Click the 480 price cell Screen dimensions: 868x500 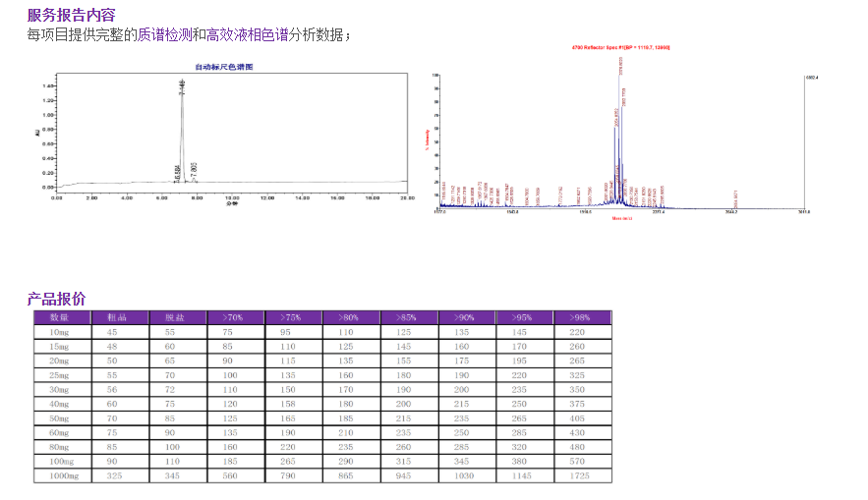click(579, 447)
